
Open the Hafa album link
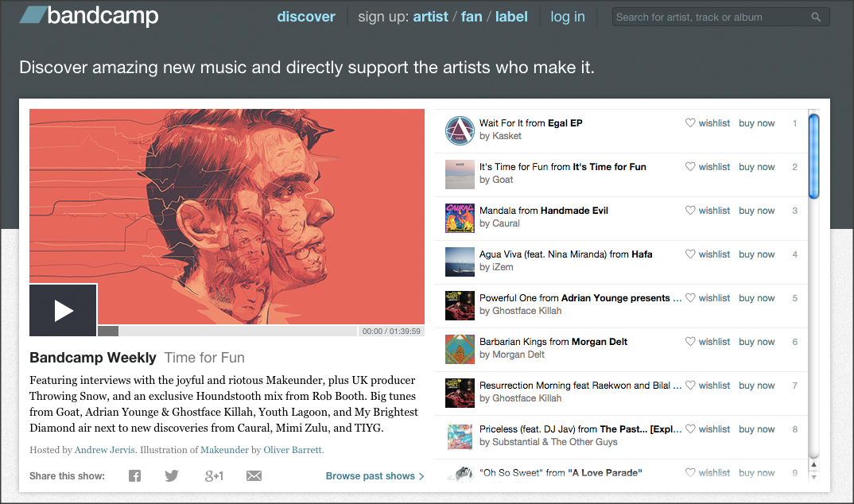coord(642,254)
